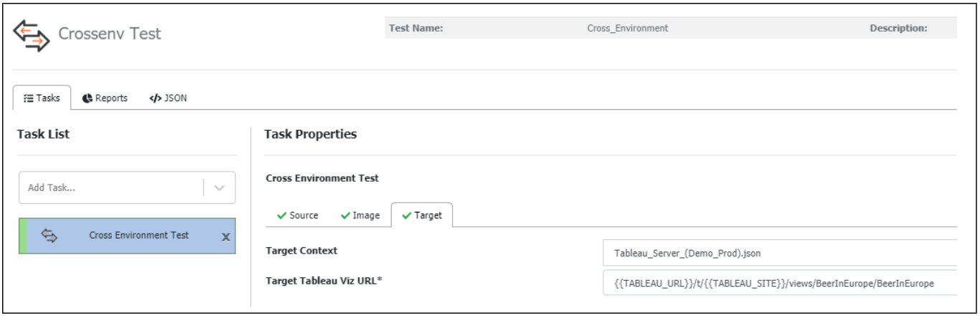Click the pie chart icon for Reports

coord(87,98)
